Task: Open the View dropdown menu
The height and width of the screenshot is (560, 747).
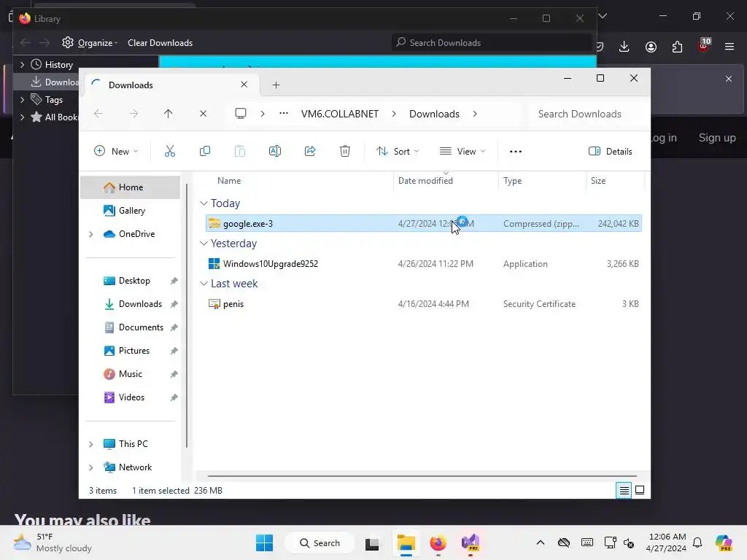Action: coord(462,152)
